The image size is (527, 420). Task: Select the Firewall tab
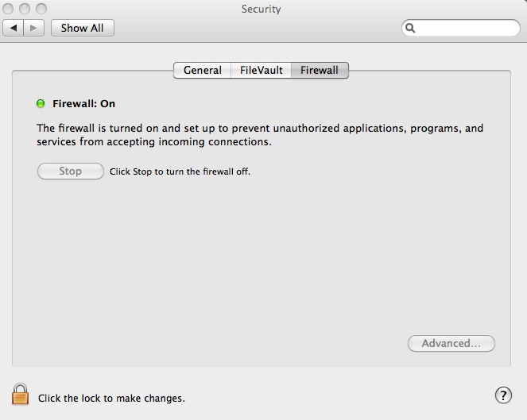pos(320,70)
